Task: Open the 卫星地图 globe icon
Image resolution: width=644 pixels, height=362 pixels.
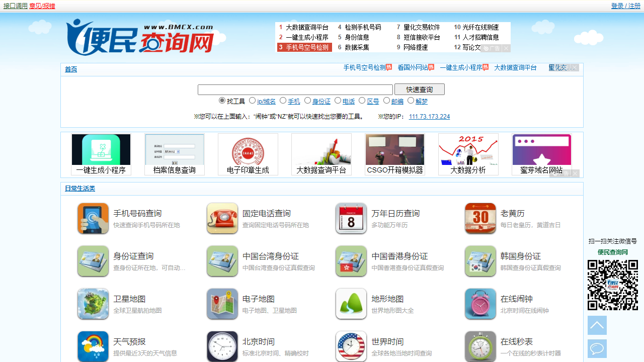Action: (93, 304)
